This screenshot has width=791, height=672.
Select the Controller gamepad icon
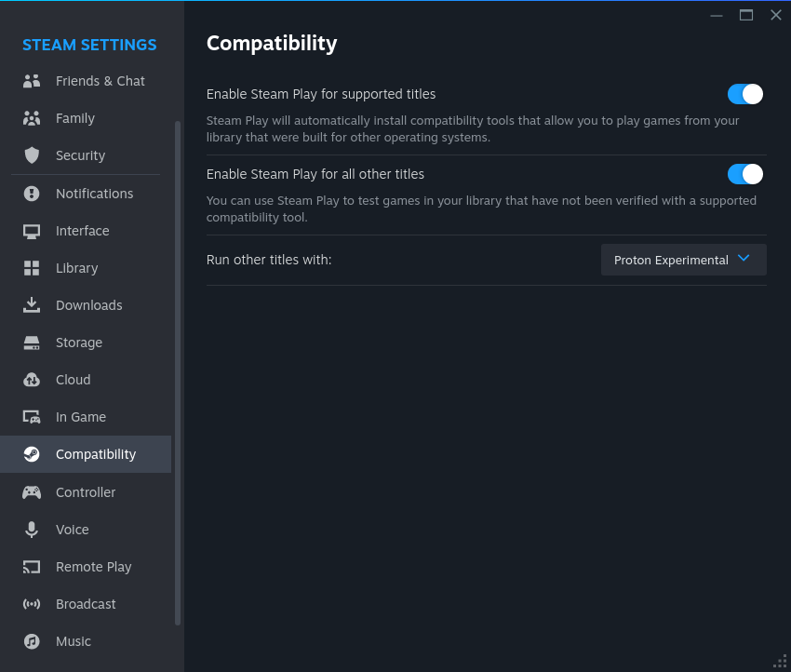click(32, 491)
